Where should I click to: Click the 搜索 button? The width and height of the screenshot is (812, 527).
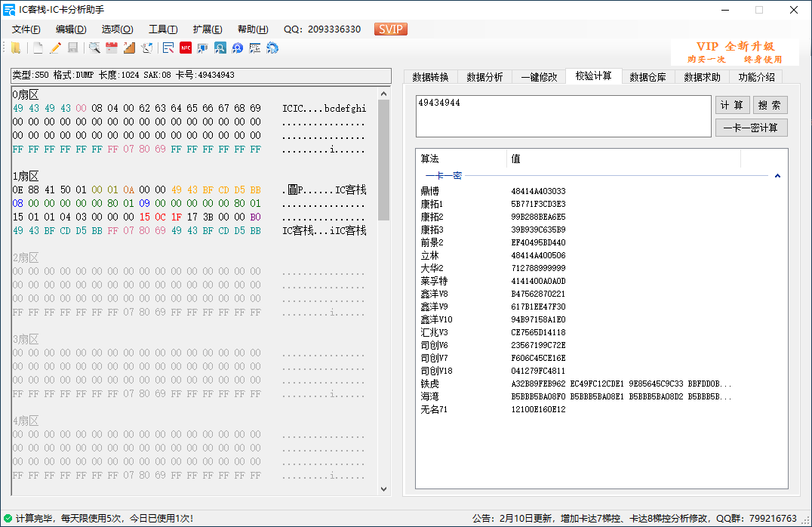point(770,105)
